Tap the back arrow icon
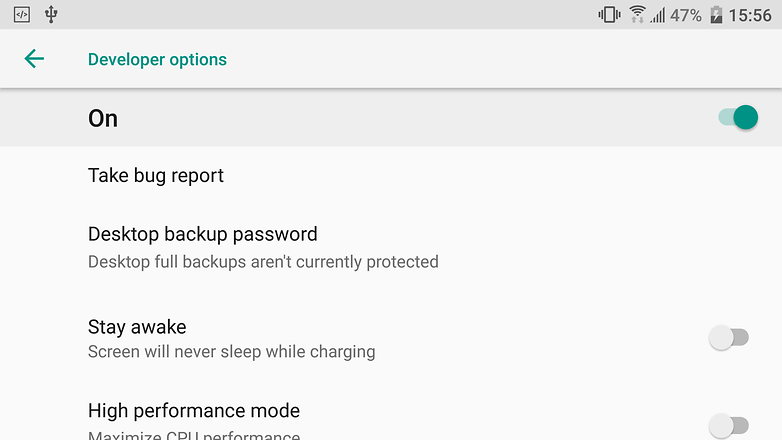This screenshot has width=782, height=440. (x=34, y=59)
